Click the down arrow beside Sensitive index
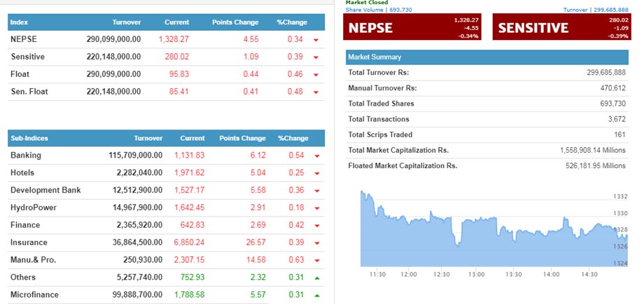Image resolution: width=644 pixels, height=304 pixels. point(316,57)
